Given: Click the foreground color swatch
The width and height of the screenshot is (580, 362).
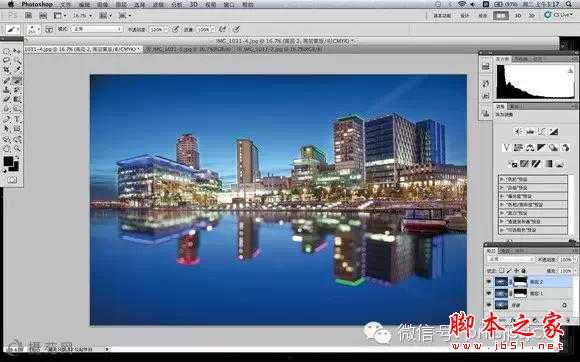Looking at the screenshot, I should coord(8,161).
